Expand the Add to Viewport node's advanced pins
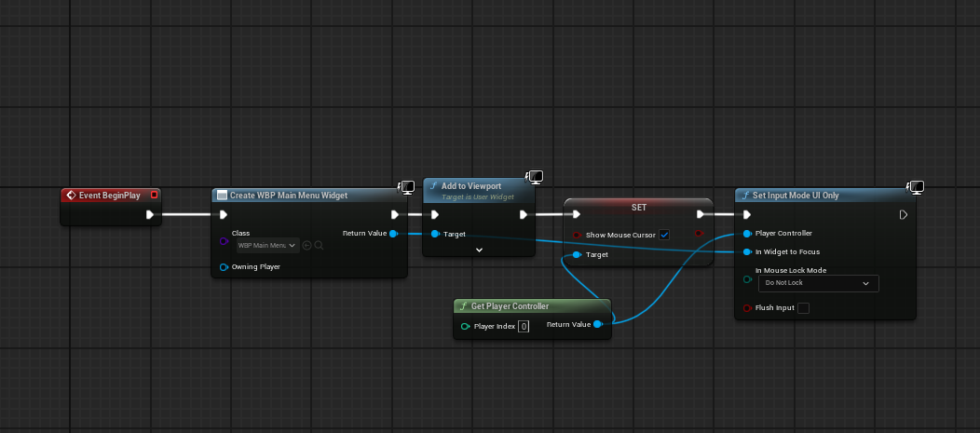This screenshot has height=433, width=980. click(x=479, y=250)
